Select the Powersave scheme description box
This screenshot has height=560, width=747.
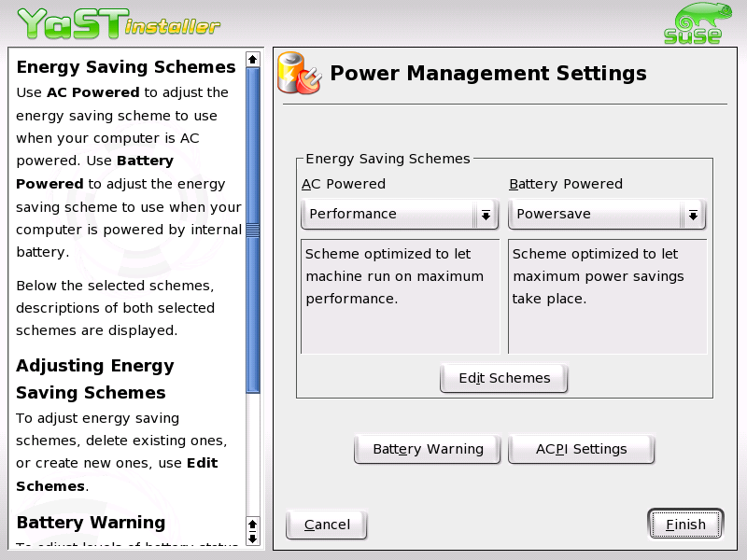607,294
